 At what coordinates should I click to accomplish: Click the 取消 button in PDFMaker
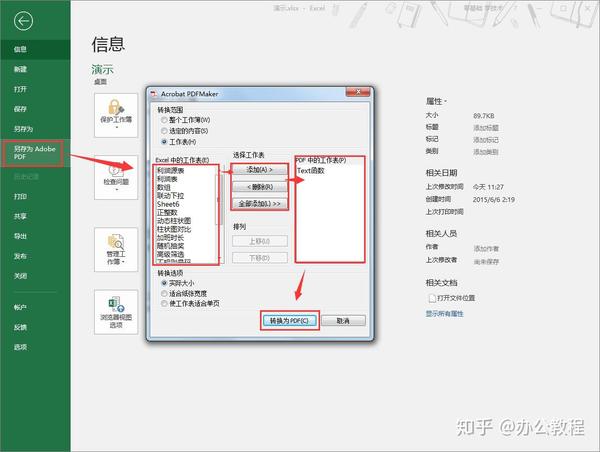pyautogui.click(x=343, y=321)
